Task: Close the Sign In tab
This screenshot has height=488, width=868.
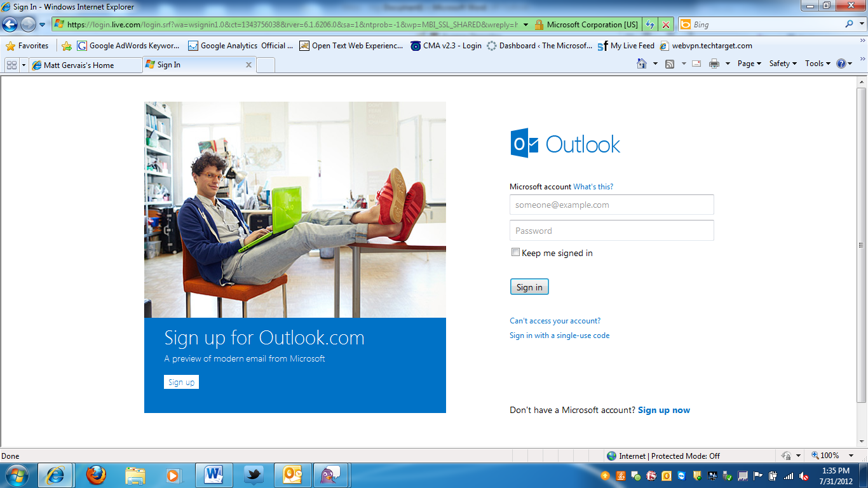Action: coord(248,65)
